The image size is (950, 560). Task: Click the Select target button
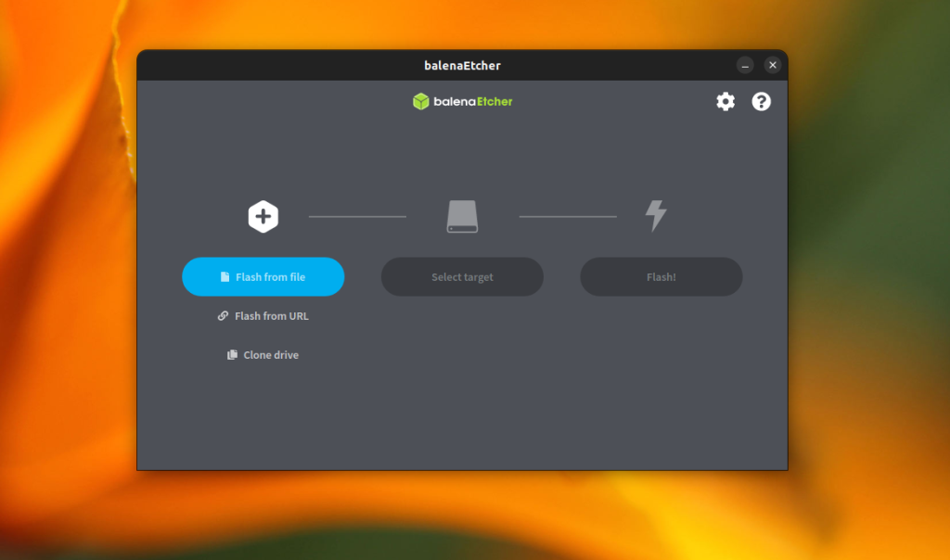pyautogui.click(x=462, y=276)
